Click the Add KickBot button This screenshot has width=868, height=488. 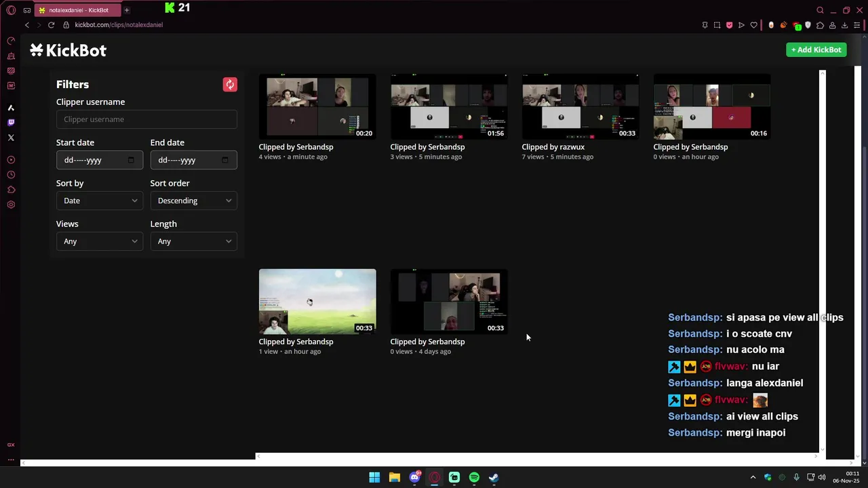click(816, 49)
